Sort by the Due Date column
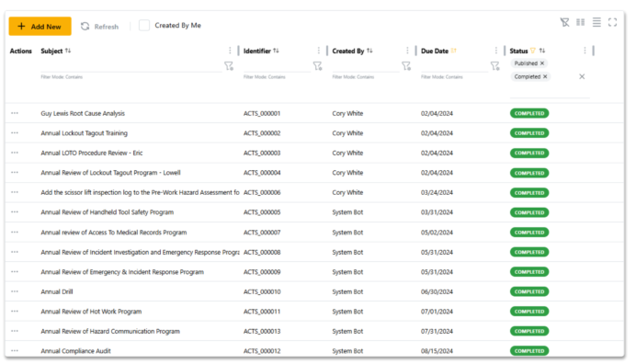This screenshot has height=364, width=636. click(453, 51)
